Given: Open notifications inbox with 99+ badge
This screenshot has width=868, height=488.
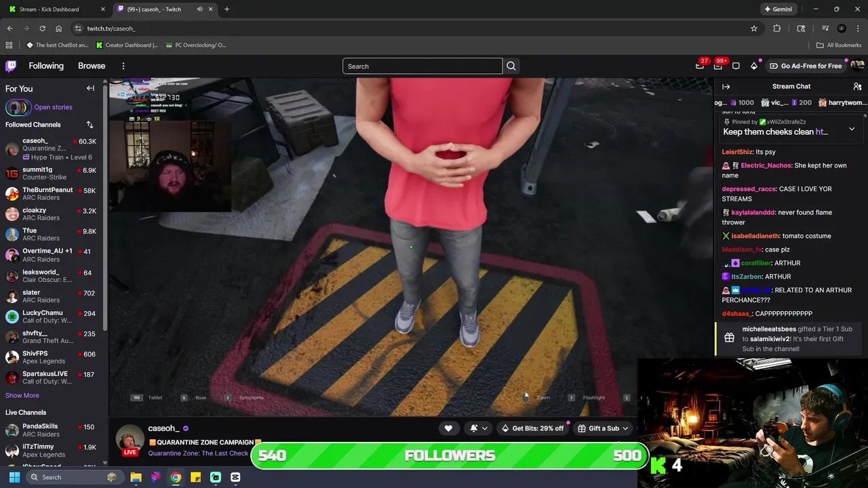Looking at the screenshot, I should (x=718, y=66).
